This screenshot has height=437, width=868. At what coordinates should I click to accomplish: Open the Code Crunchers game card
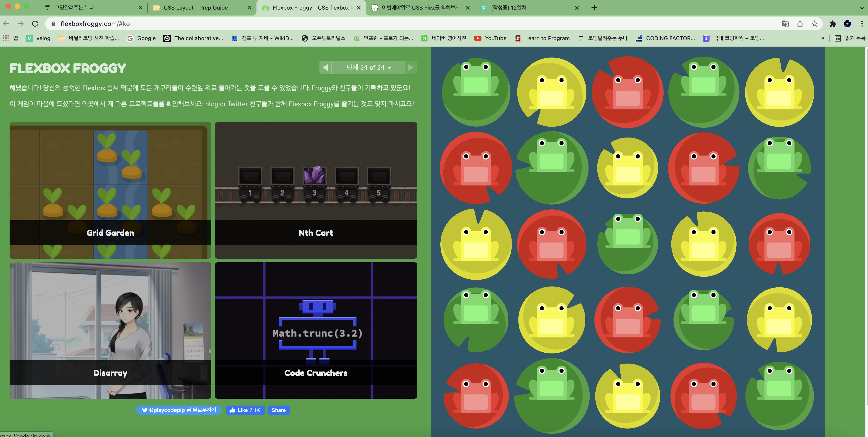pyautogui.click(x=316, y=330)
